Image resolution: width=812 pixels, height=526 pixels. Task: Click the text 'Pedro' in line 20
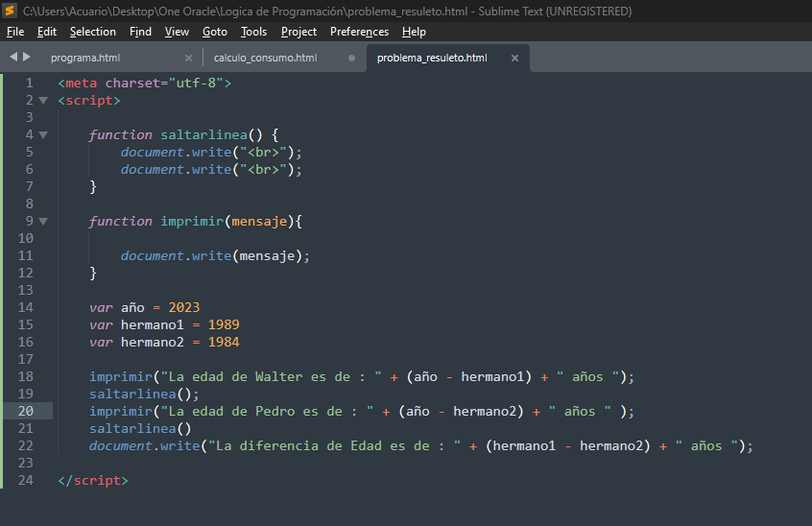click(x=275, y=412)
